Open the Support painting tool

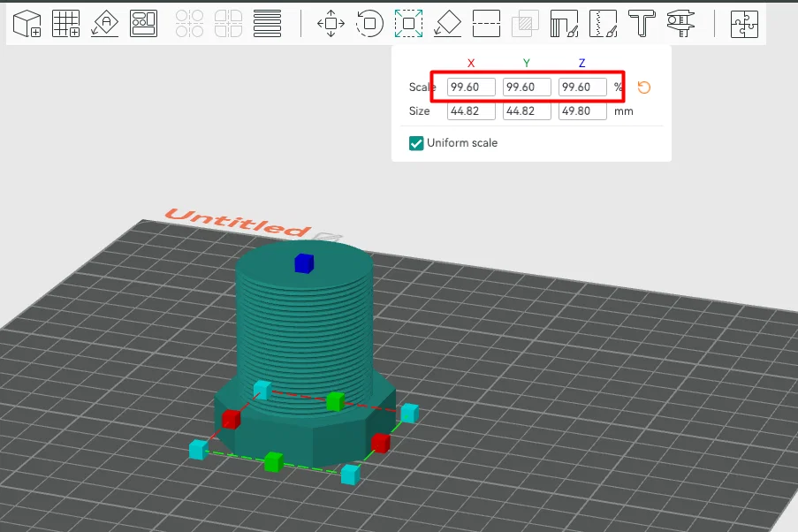click(x=564, y=23)
